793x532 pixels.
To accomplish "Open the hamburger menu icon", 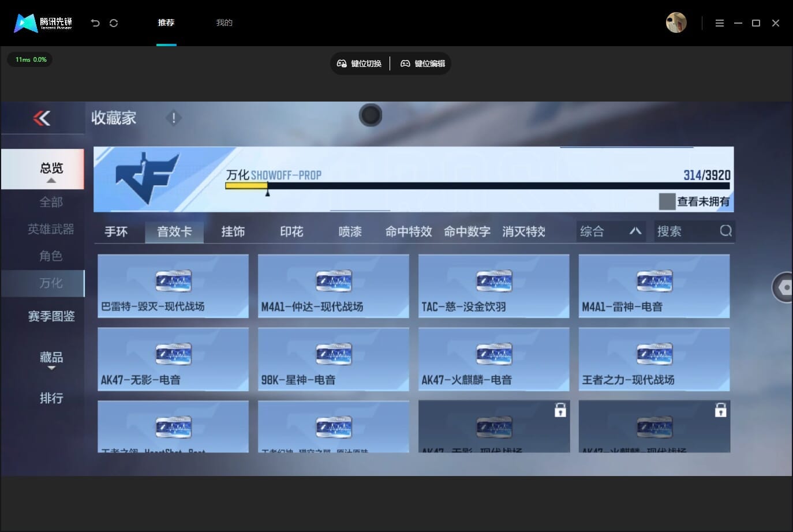I will [x=719, y=23].
